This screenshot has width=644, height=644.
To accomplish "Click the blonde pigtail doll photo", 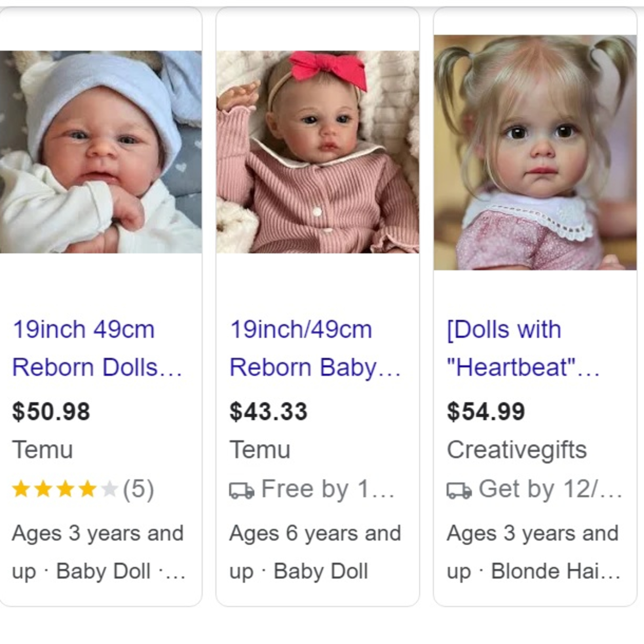I will pyautogui.click(x=535, y=152).
